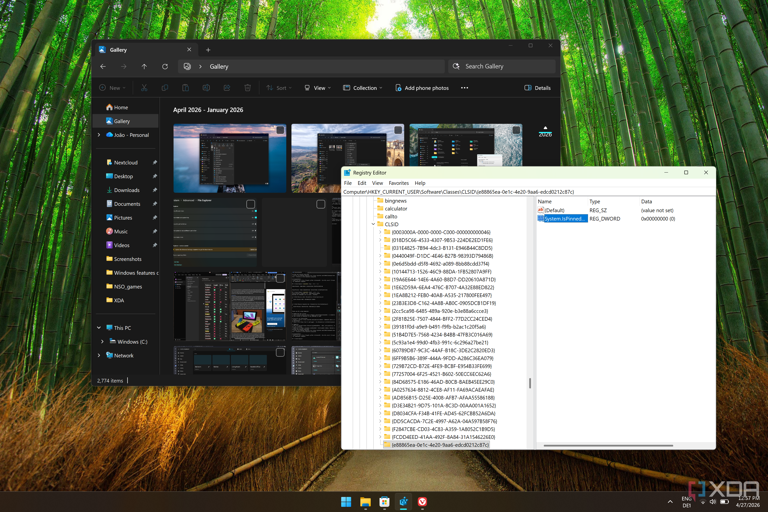Open Registry Editor Edit menu
The image size is (768, 512).
[x=362, y=183]
